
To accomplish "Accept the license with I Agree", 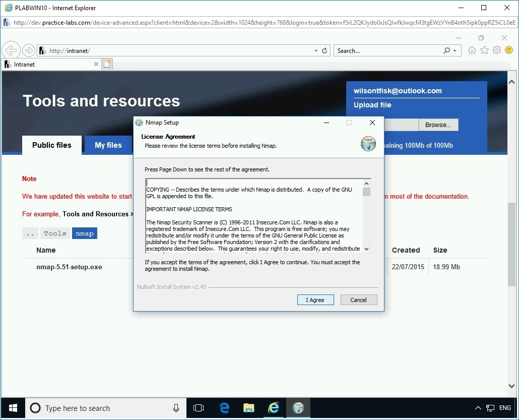I will coord(315,299).
